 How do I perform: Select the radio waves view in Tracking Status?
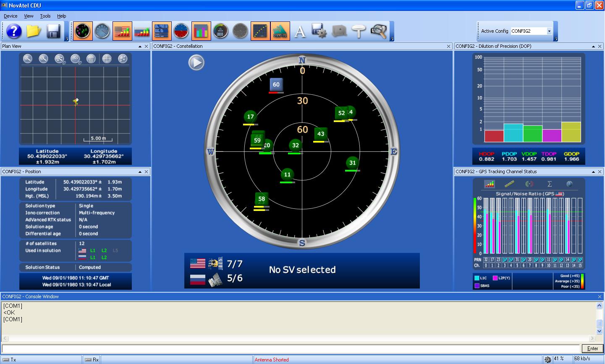(529, 184)
